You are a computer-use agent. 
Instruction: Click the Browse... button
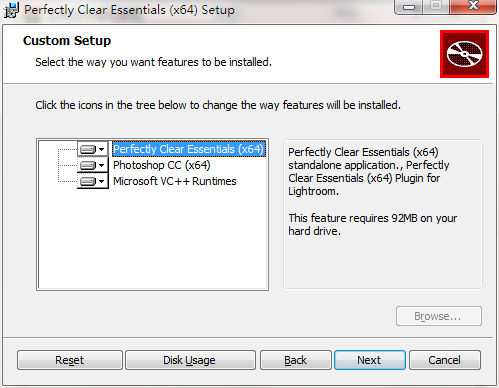(439, 316)
